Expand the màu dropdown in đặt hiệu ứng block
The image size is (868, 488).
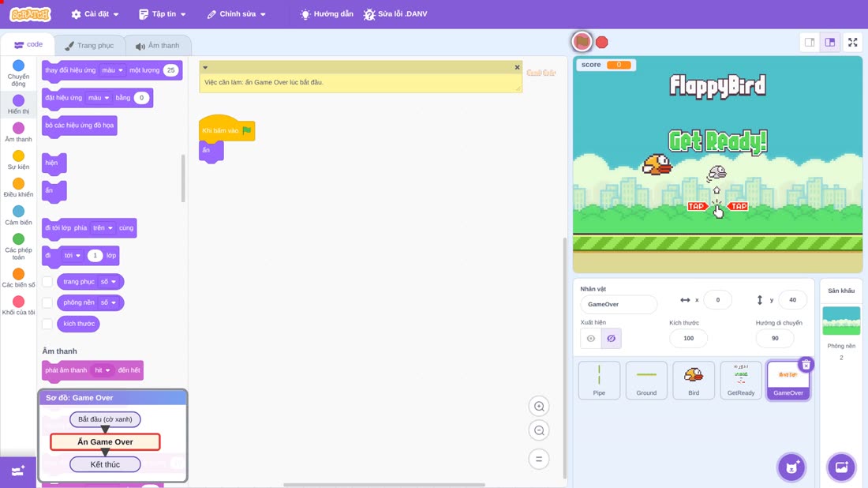[99, 98]
